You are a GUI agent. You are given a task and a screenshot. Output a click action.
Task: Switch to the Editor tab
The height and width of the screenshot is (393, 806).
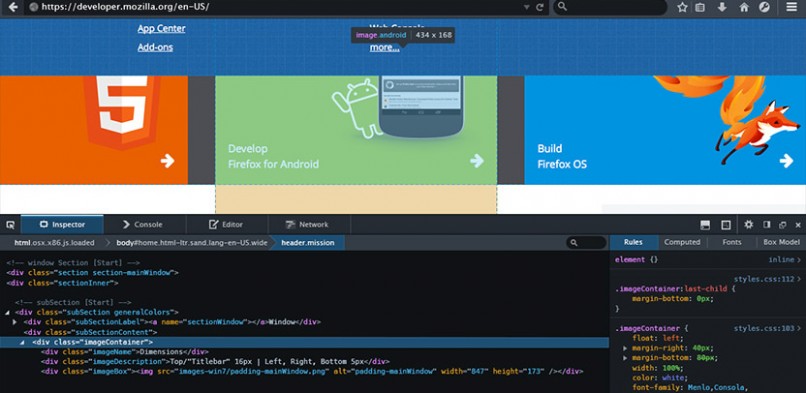coord(226,224)
